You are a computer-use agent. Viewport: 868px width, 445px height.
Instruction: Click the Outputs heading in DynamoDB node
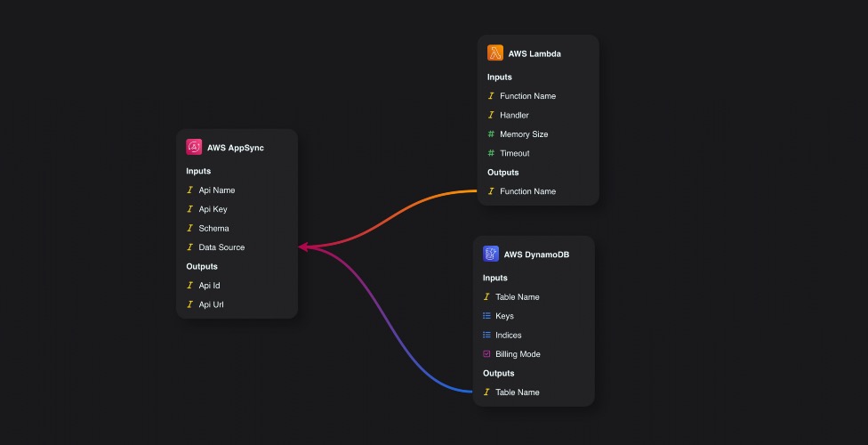tap(498, 373)
